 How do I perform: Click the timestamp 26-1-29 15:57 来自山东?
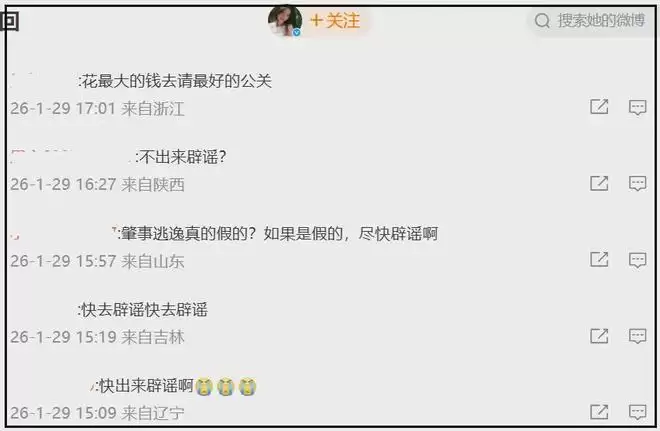(97, 261)
